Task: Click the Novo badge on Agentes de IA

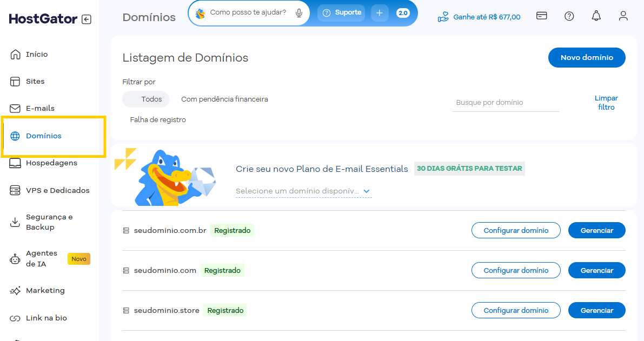Action: (x=79, y=259)
